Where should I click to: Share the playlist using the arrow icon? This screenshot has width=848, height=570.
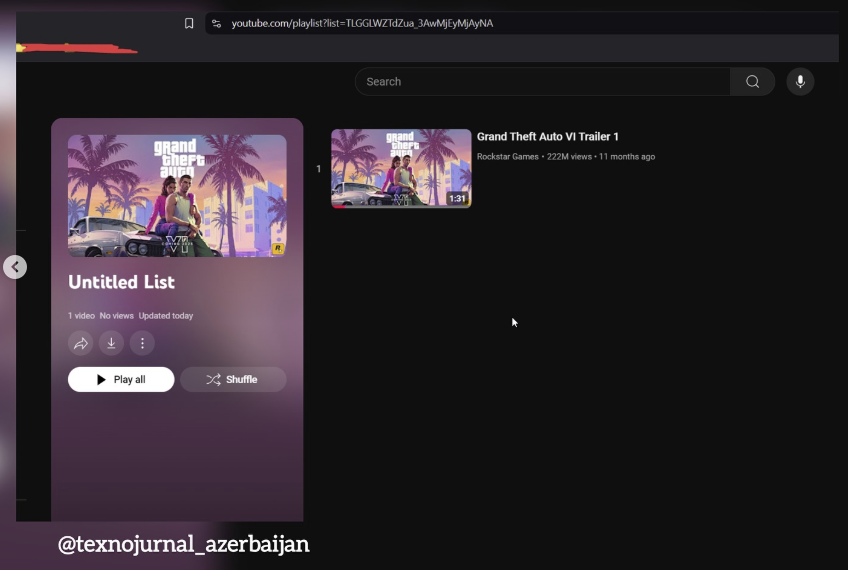coord(81,343)
